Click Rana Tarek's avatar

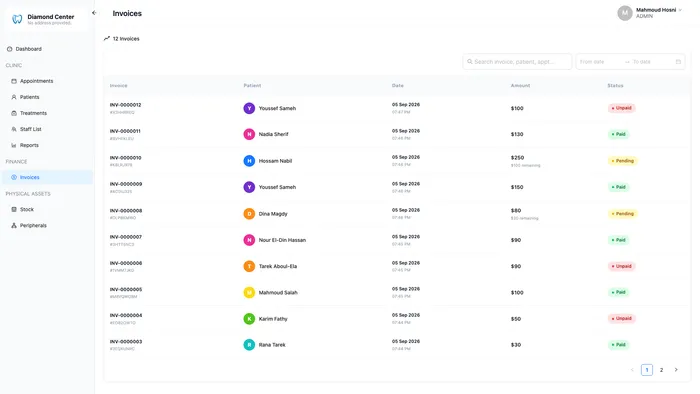coord(249,345)
